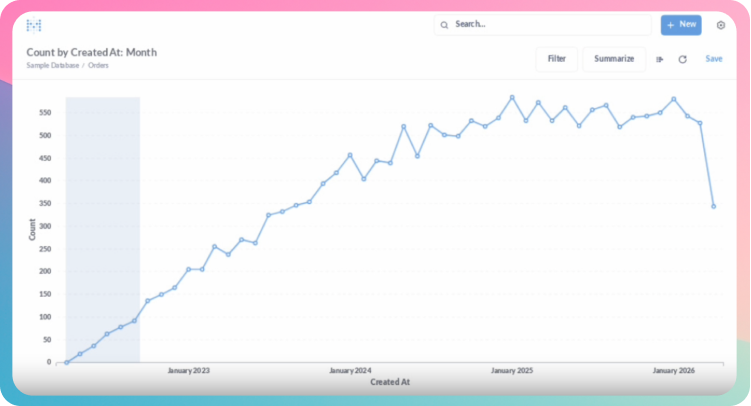The width and height of the screenshot is (751, 406).
Task: Save the question
Action: point(714,59)
